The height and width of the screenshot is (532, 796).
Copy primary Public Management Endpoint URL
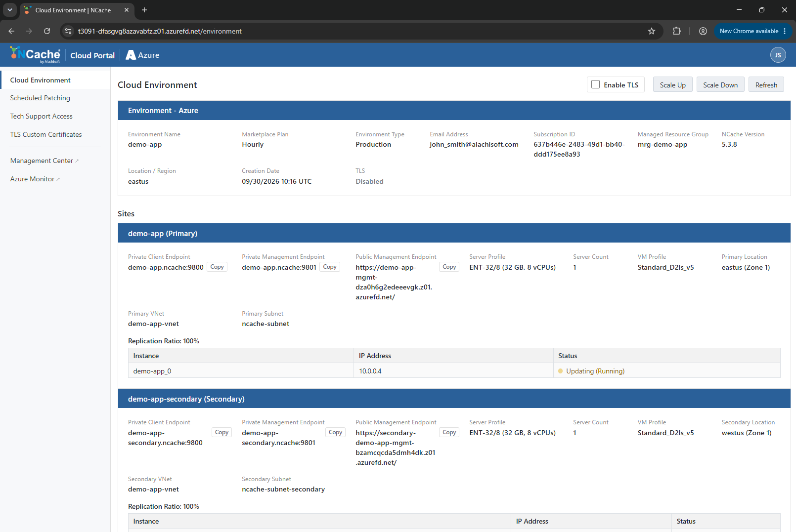point(449,267)
